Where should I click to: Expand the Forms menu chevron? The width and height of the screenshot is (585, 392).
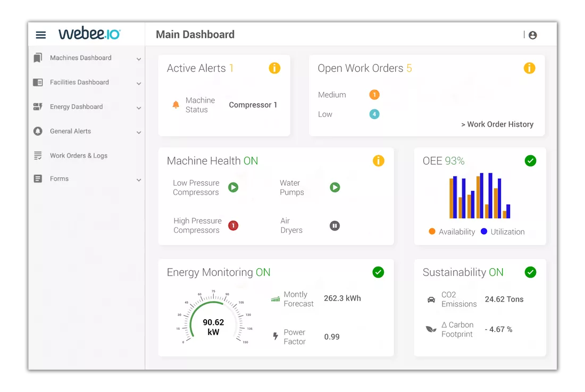click(139, 180)
